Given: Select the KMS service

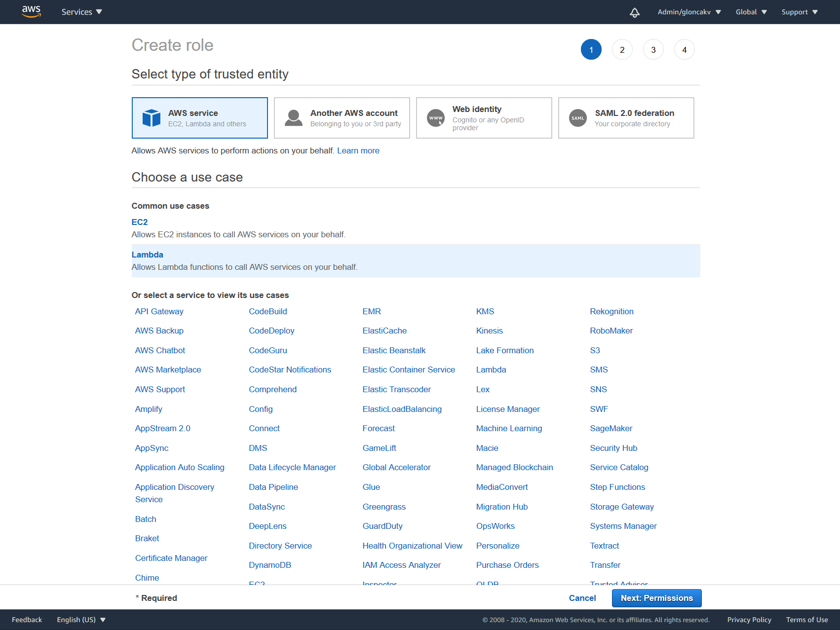Looking at the screenshot, I should pos(485,311).
